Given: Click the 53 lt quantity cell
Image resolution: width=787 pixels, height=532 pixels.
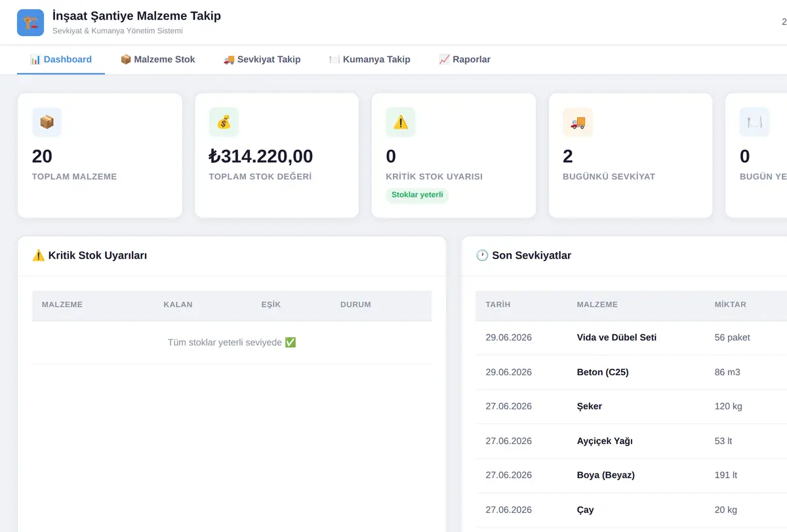Looking at the screenshot, I should [723, 441].
